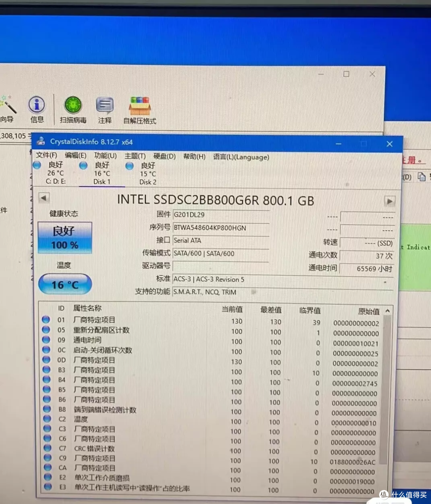Click the serial number field BTWA548604KP800HGN

click(221, 228)
